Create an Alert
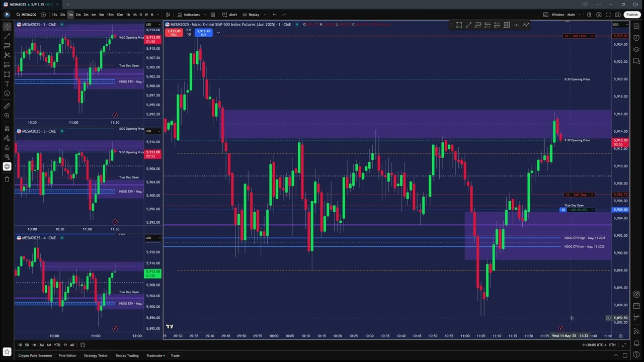Viewport: 644px width, 362px height. click(x=229, y=15)
